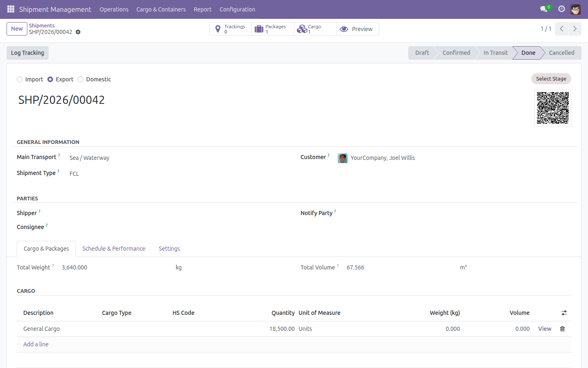Screen dimensions: 588x368
Task: Click the m³ volume unit field
Action: [463, 267]
